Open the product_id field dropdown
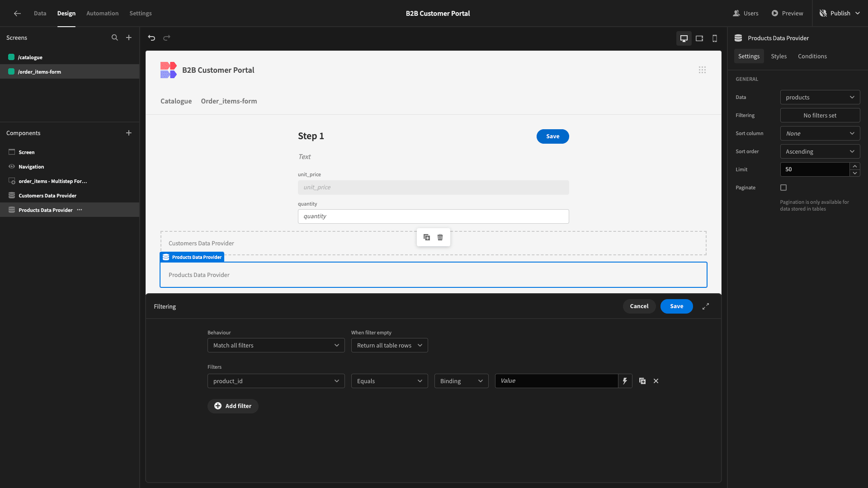Viewport: 868px width, 488px height. 276,381
